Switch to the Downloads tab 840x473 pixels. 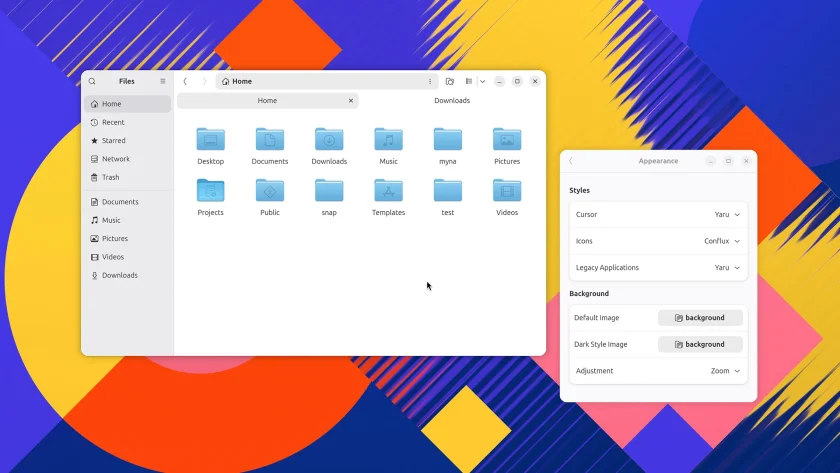pyautogui.click(x=452, y=101)
